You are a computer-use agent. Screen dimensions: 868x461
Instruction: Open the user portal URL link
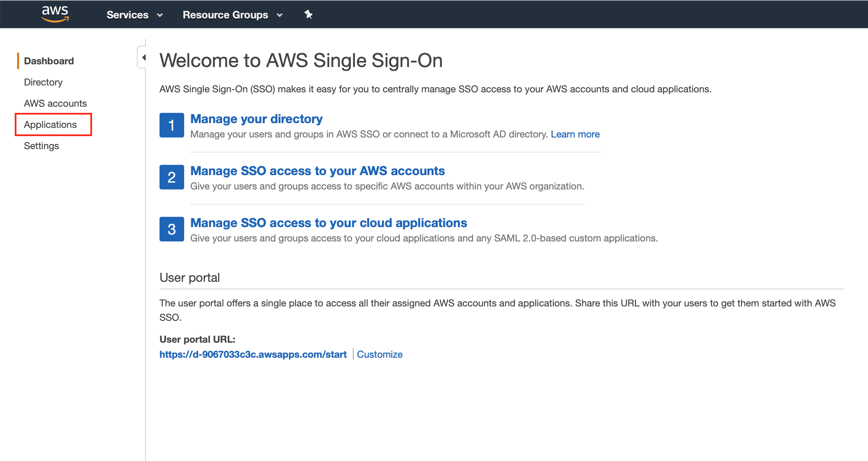point(253,354)
